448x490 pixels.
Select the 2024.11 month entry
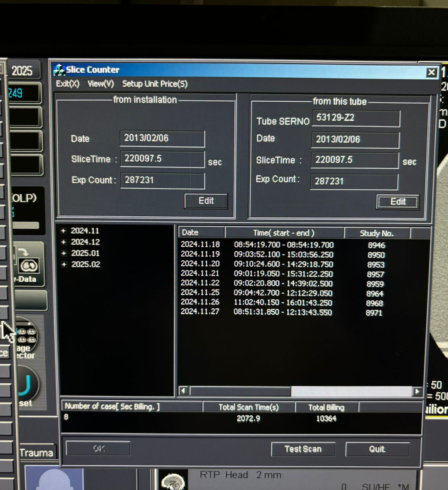click(85, 230)
